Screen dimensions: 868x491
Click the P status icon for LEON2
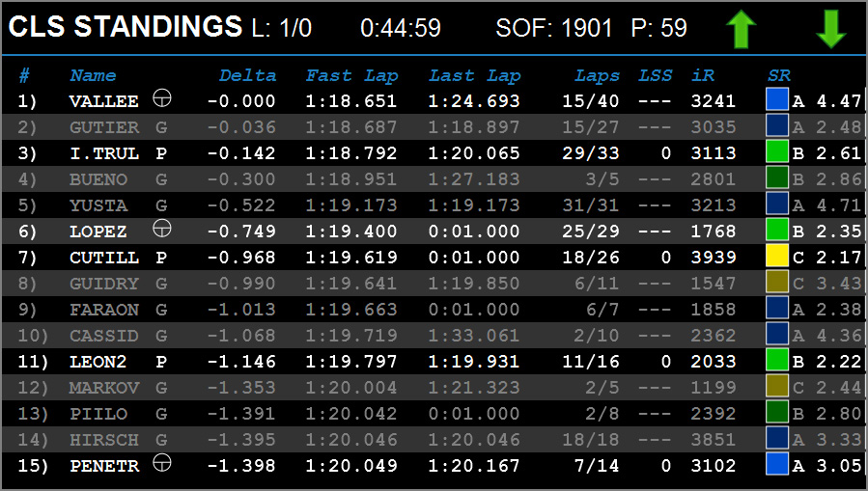[161, 362]
